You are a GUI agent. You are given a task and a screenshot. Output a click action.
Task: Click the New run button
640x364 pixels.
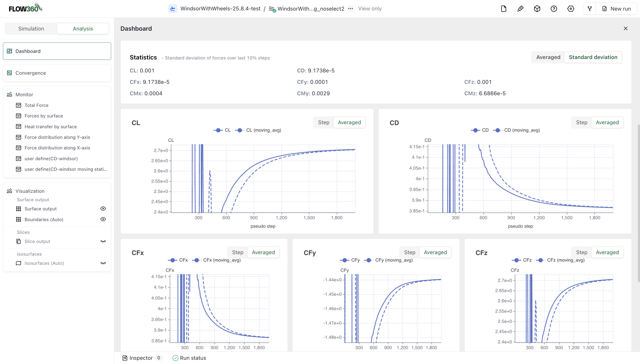click(617, 8)
